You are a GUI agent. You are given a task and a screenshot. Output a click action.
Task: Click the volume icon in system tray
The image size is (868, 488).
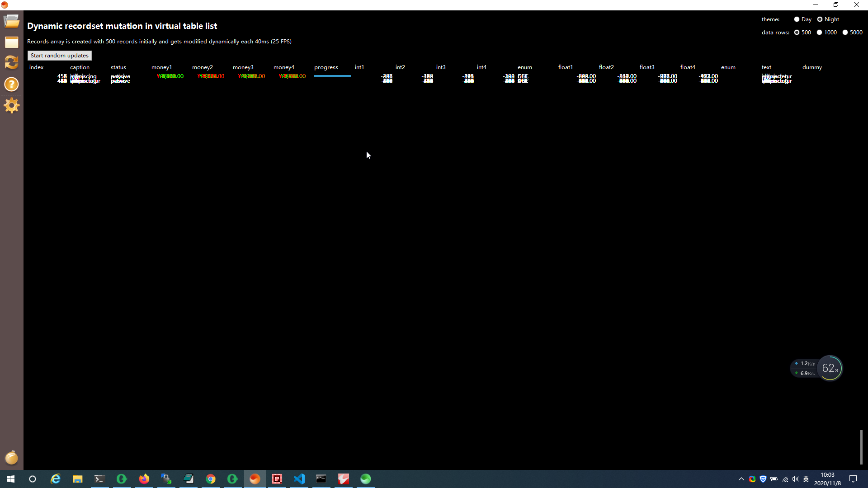795,479
